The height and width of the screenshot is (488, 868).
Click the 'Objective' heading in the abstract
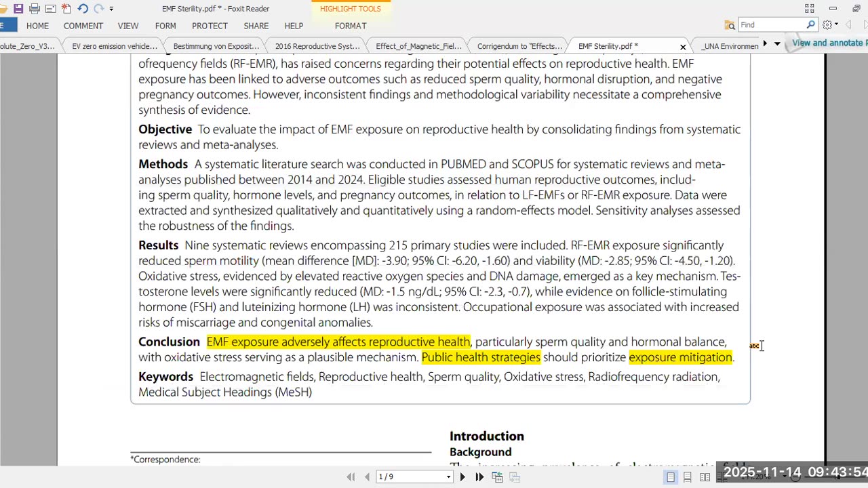(x=165, y=129)
